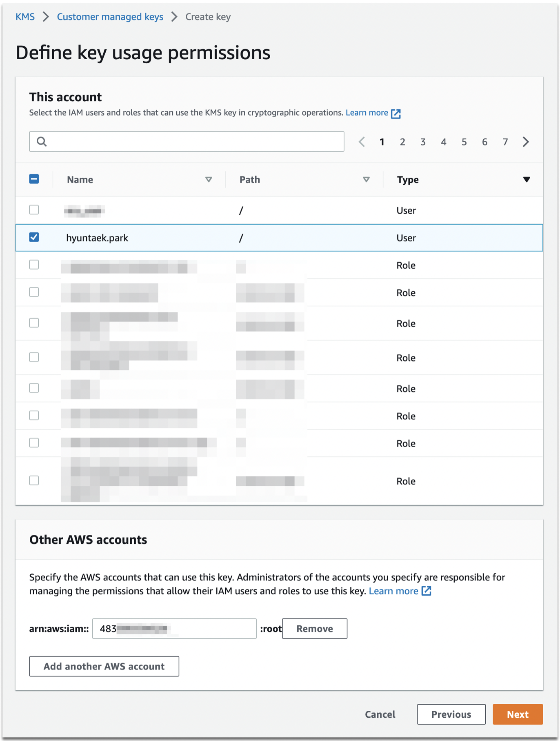The image size is (560, 741).
Task: Click the Previous button
Action: pyautogui.click(x=451, y=714)
